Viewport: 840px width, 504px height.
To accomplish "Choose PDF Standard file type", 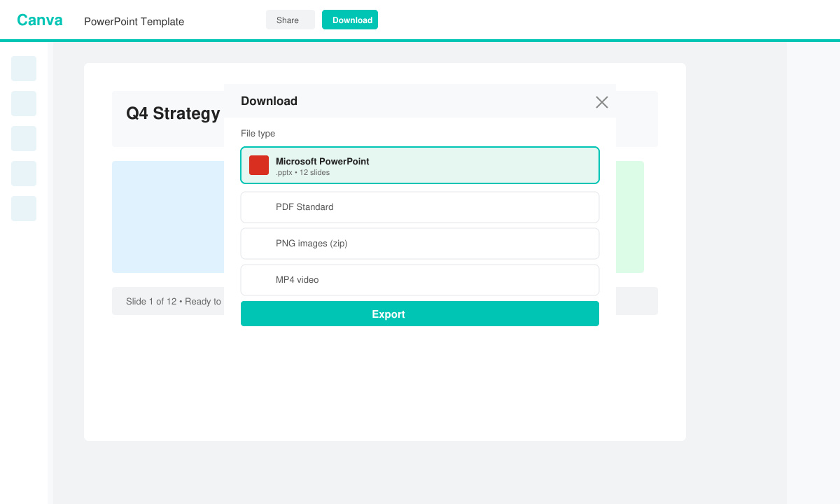I will coord(420,207).
